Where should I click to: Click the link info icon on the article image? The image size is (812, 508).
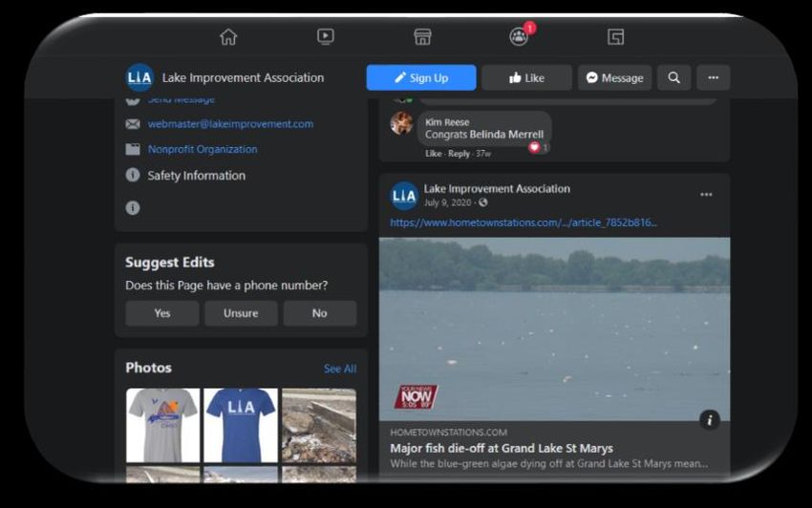(x=710, y=420)
